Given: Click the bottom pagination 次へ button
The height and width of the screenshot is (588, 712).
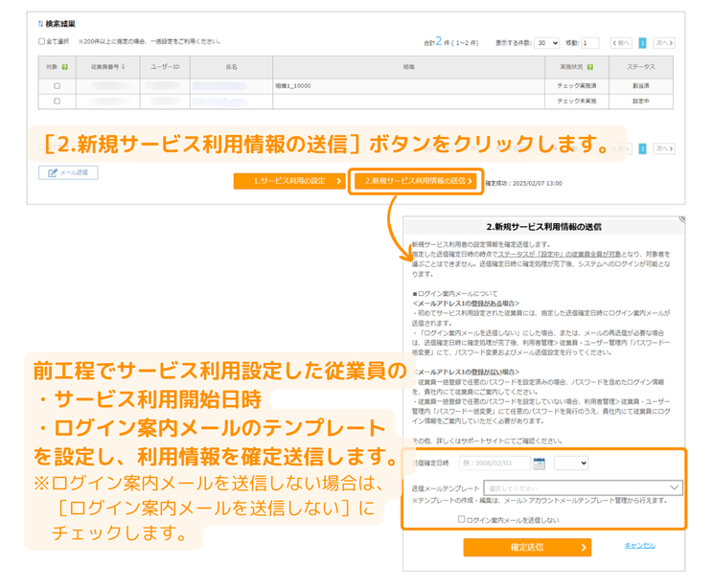Looking at the screenshot, I should click(x=664, y=148).
